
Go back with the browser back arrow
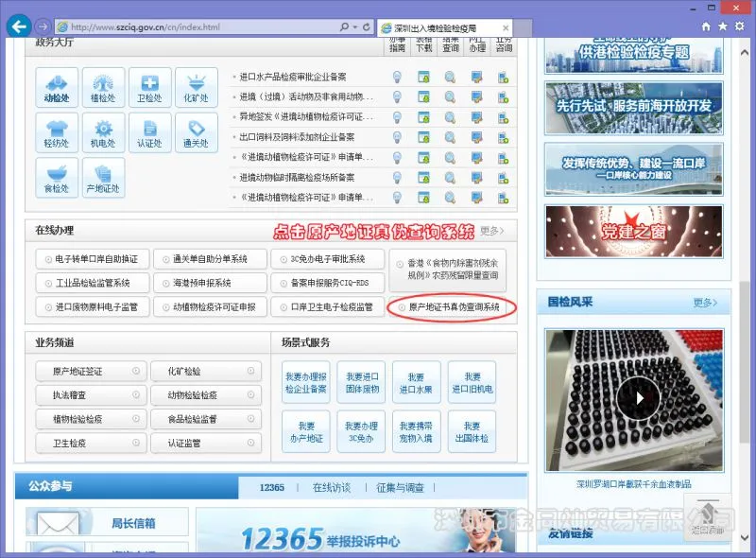coord(19,26)
